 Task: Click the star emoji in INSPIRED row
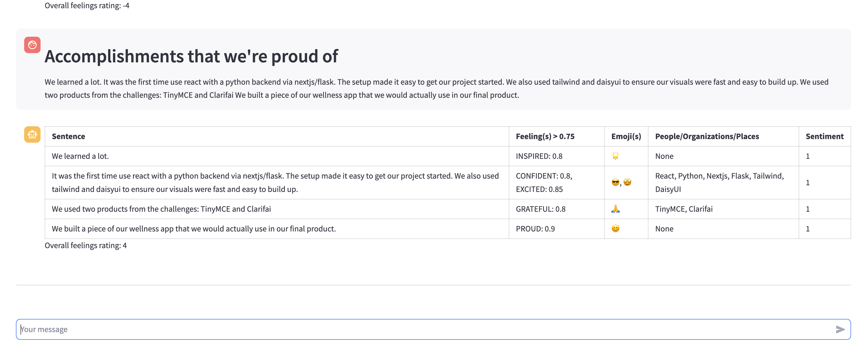(x=615, y=156)
